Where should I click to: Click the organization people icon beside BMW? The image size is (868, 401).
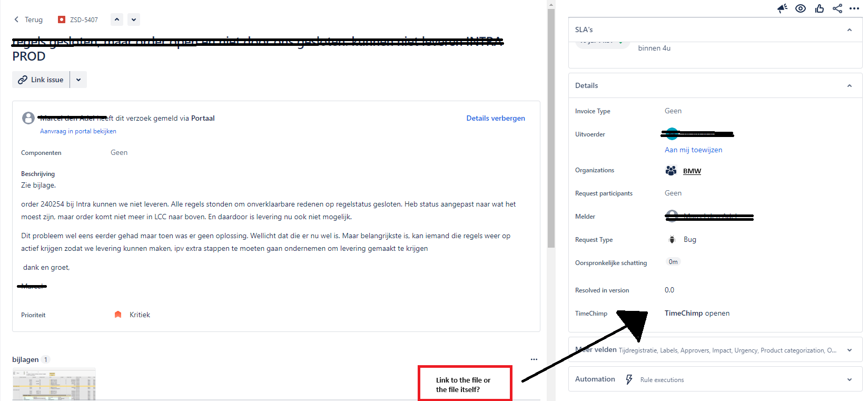[x=671, y=170]
